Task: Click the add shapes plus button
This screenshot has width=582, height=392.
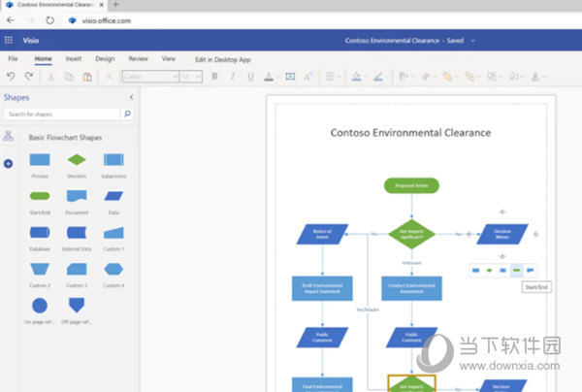Action: point(9,164)
